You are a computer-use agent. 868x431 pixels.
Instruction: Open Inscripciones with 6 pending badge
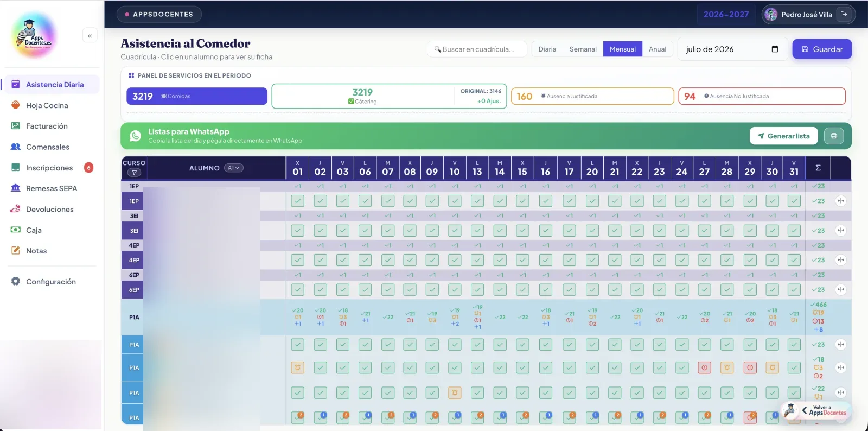[x=51, y=168]
